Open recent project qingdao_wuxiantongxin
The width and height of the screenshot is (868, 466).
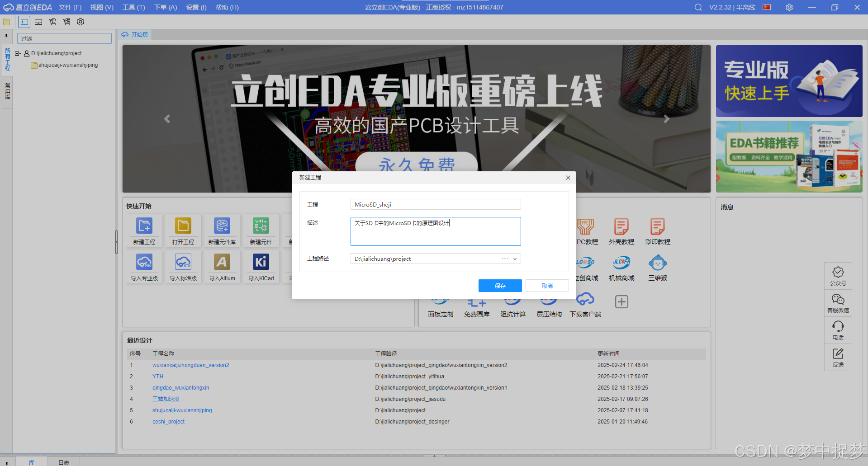click(x=181, y=388)
